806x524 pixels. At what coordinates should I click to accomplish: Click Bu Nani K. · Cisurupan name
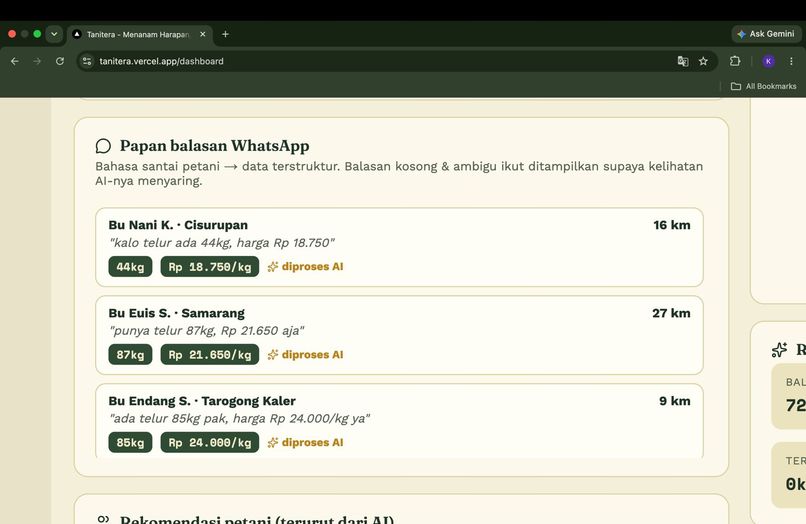tap(178, 225)
